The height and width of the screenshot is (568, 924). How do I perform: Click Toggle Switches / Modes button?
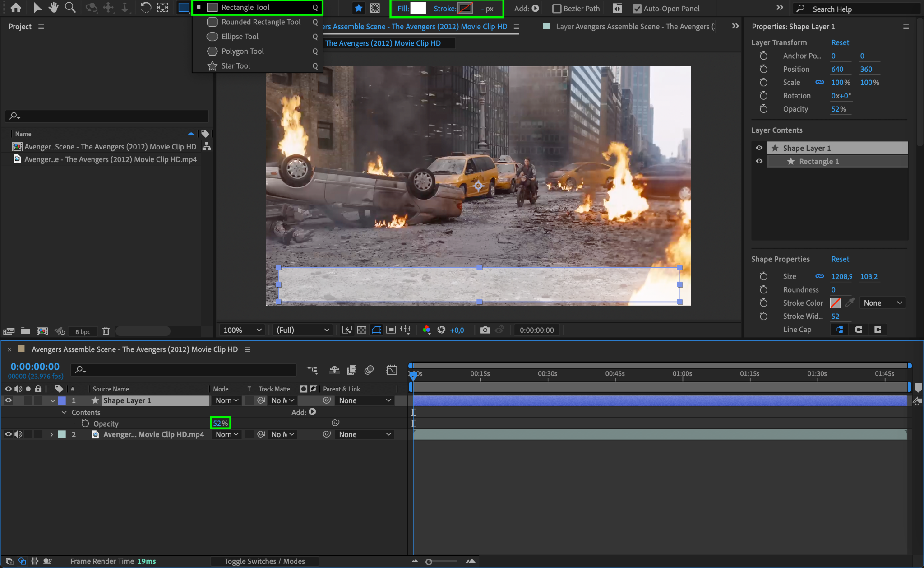click(x=264, y=561)
